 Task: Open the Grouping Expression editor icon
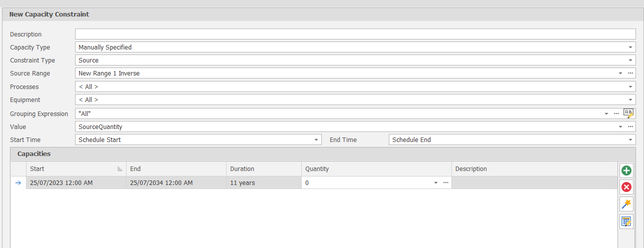tap(628, 113)
